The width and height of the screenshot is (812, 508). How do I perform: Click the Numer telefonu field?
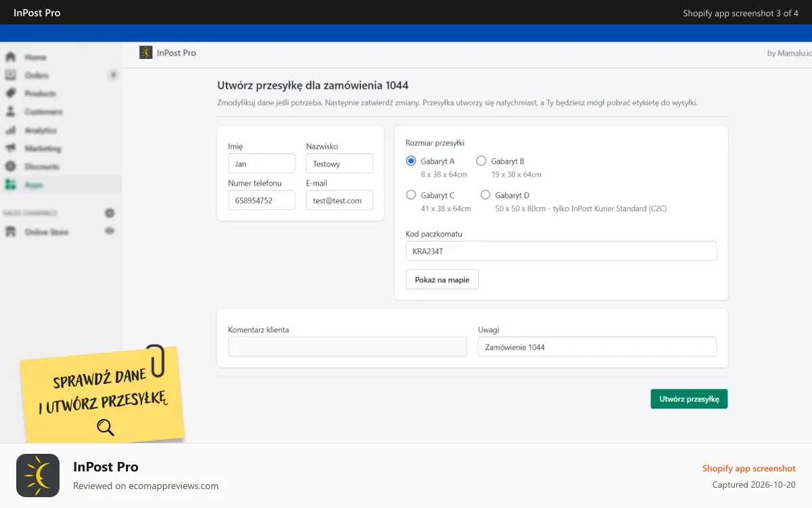(261, 200)
